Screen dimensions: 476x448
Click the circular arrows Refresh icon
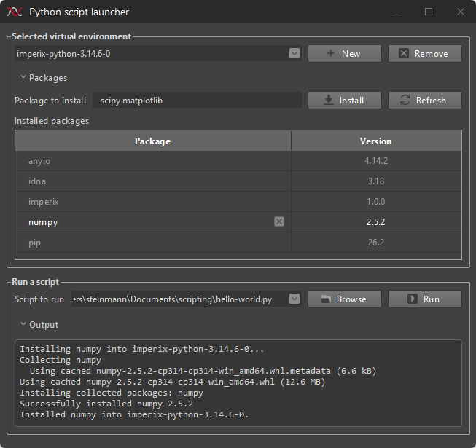coord(405,100)
